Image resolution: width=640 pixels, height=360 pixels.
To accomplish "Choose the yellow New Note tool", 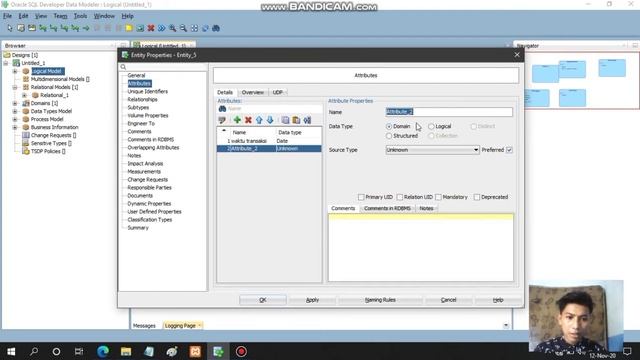I will coord(129,28).
